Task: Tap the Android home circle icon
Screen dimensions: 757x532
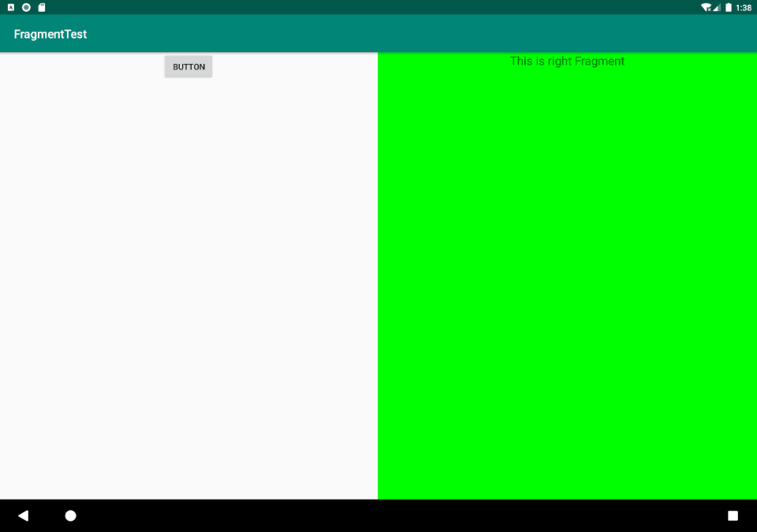Action: pos(70,515)
